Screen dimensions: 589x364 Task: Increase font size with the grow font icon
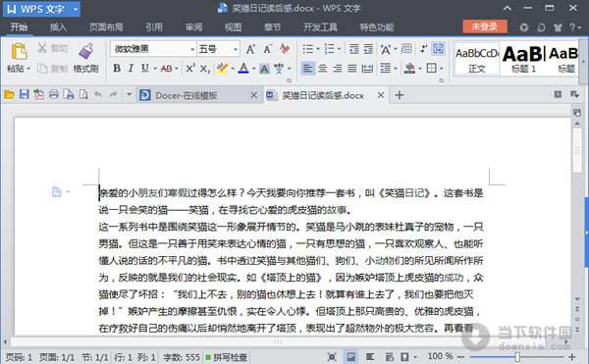[250, 49]
